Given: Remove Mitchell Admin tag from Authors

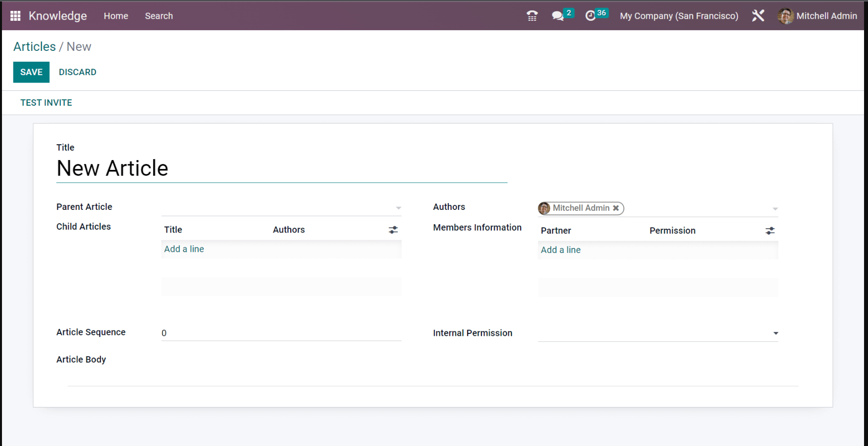Looking at the screenshot, I should pyautogui.click(x=616, y=208).
